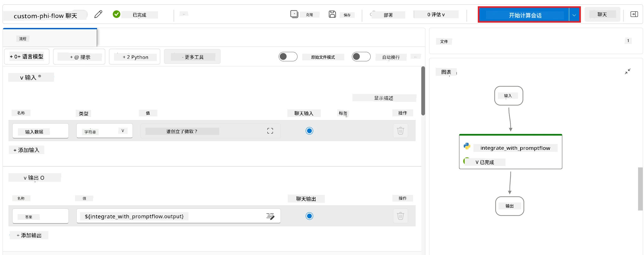Collapse the 图表 graph panel icon
644x255 pixels.
[x=628, y=72]
